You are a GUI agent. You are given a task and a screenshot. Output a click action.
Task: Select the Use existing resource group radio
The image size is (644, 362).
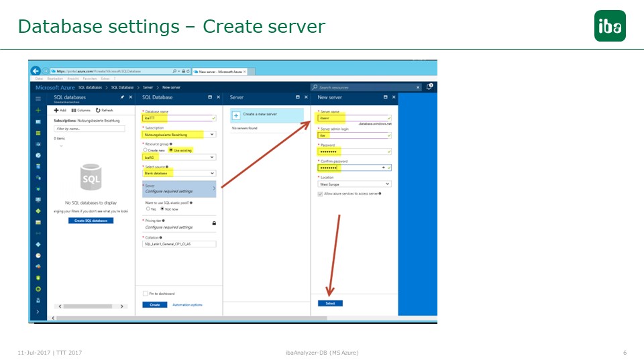click(x=171, y=150)
